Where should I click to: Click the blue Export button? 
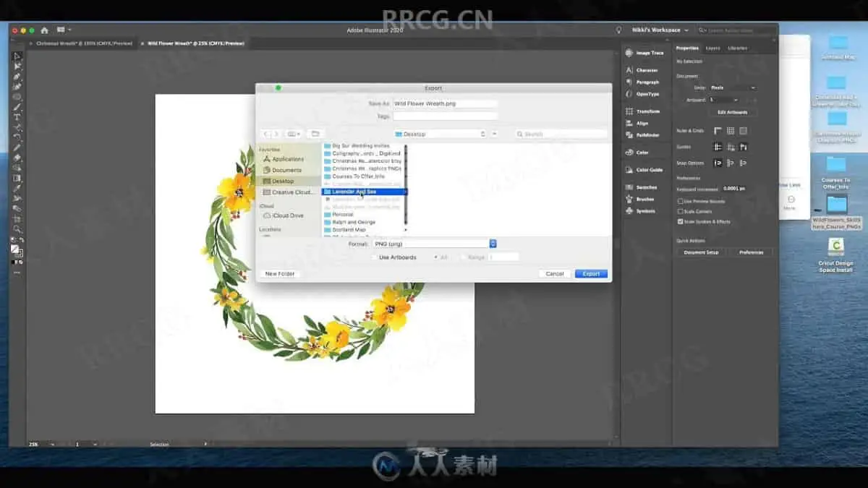pos(591,274)
